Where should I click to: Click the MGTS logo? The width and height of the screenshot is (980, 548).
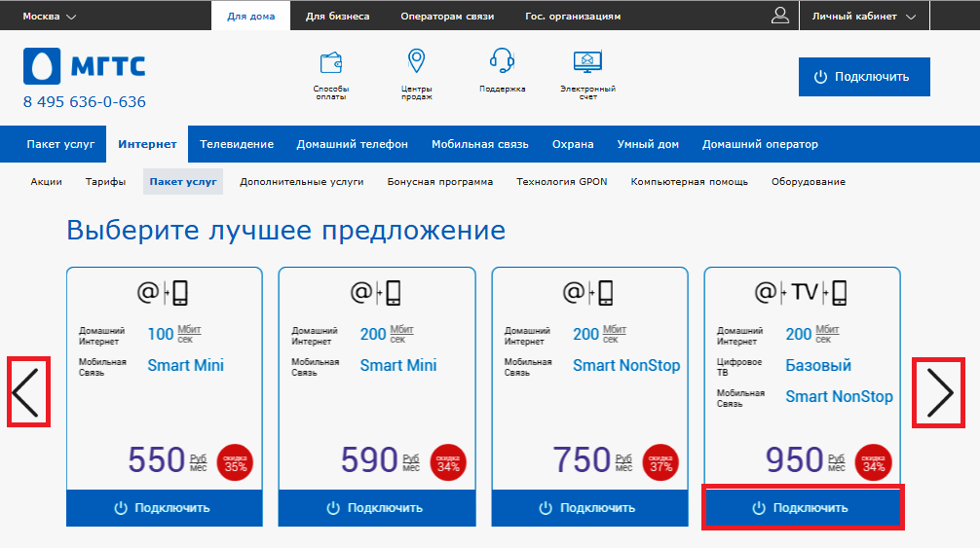85,65
